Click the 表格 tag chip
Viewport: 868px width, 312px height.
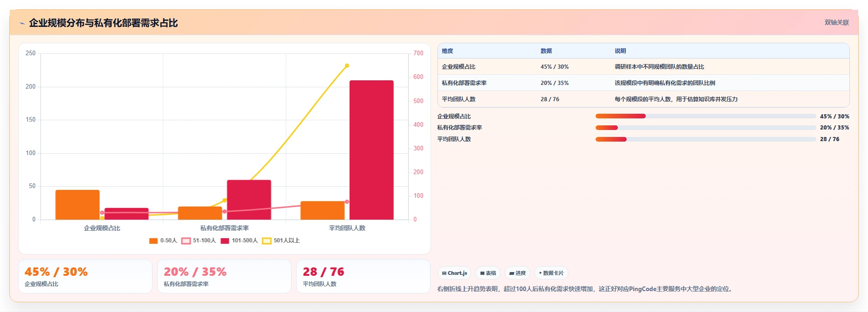pos(488,273)
